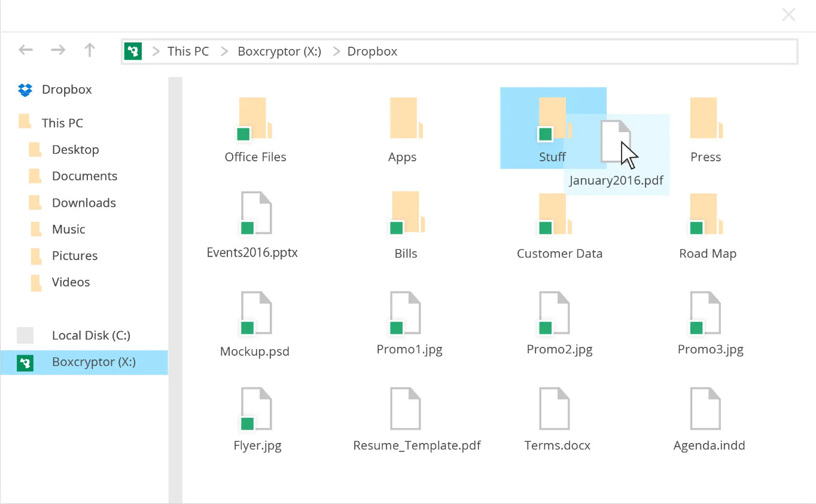Open Videos in the sidebar
Viewport: 816px width, 504px height.
(71, 282)
